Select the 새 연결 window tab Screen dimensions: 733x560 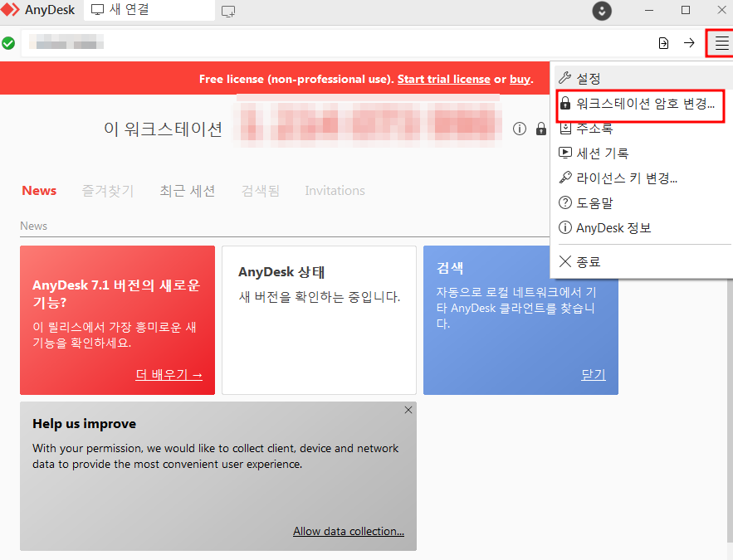click(149, 10)
